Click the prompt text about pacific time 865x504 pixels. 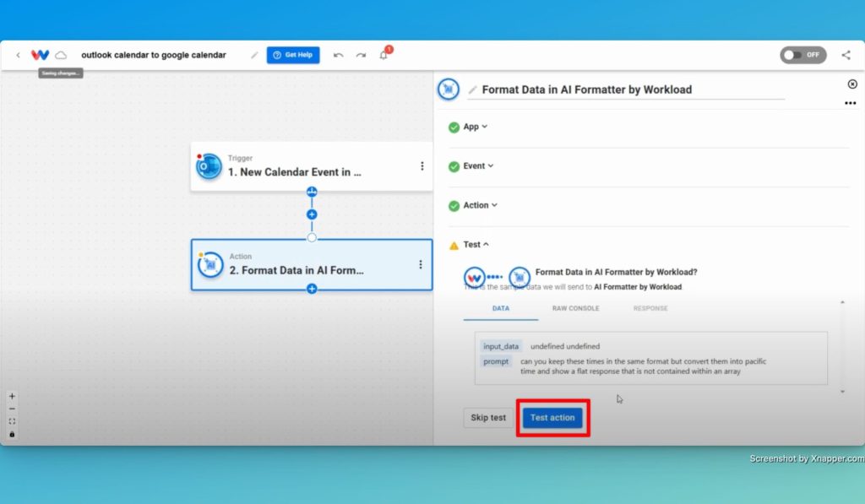(x=643, y=366)
